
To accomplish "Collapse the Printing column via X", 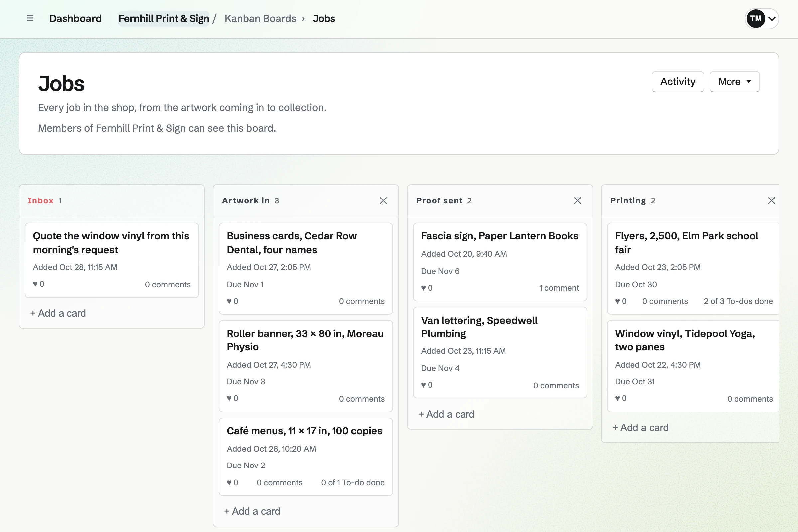I will (771, 200).
